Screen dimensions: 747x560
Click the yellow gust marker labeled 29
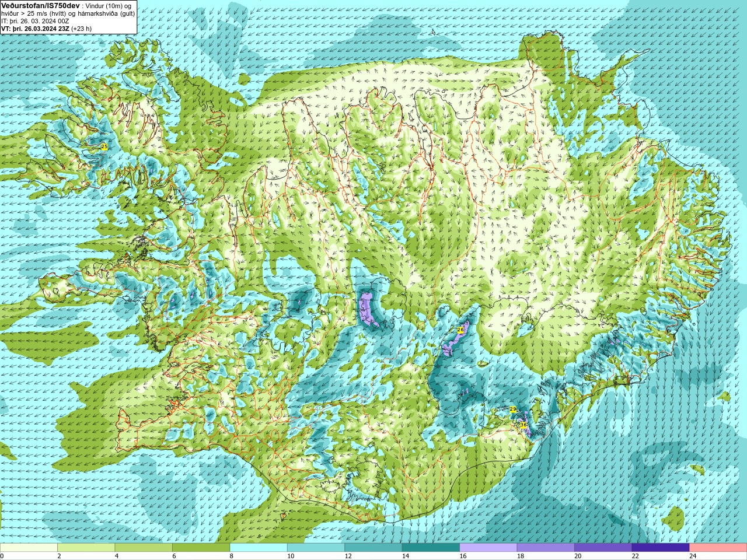513,409
